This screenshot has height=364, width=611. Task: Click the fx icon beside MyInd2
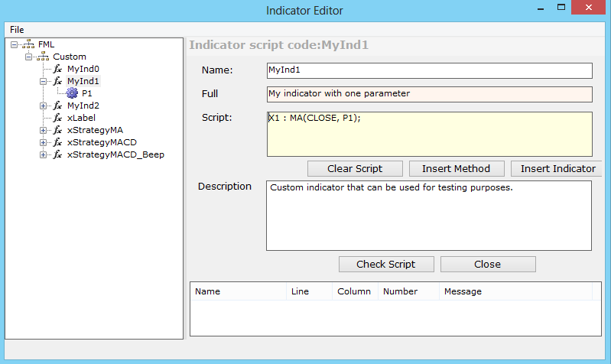pyautogui.click(x=57, y=106)
